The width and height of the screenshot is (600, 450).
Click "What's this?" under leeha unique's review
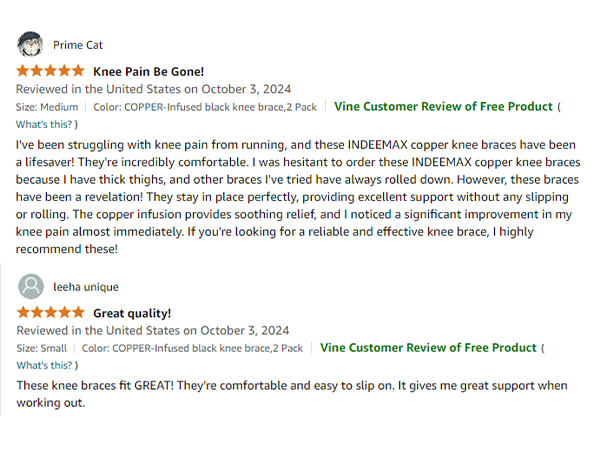pyautogui.click(x=46, y=365)
